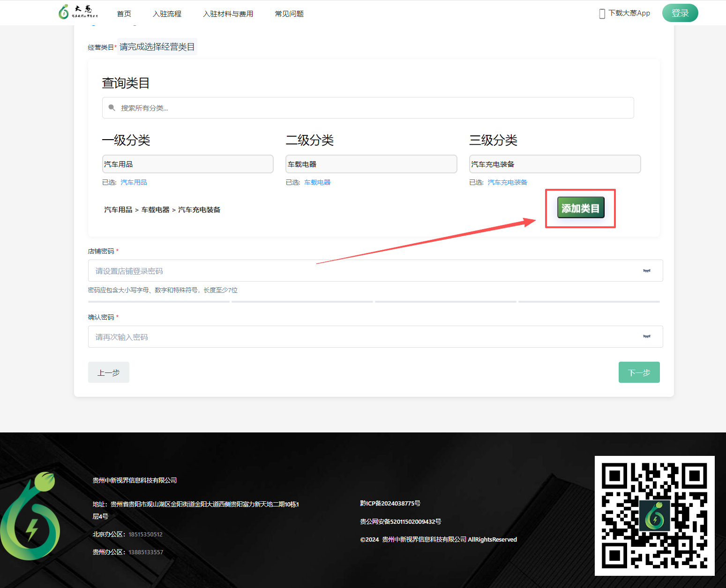Open the 三级分类 dropdown showing 汽车充电装备
The image size is (726, 588).
[x=554, y=164]
